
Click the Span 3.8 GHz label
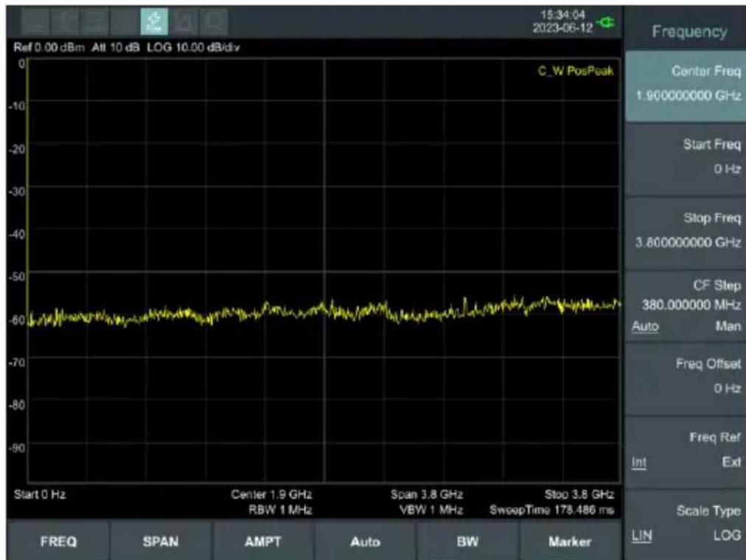pyautogui.click(x=427, y=494)
